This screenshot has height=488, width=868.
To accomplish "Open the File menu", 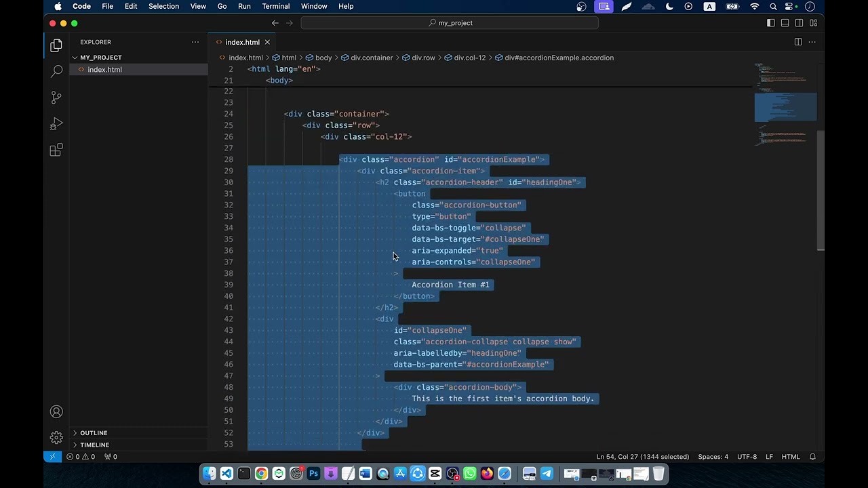I will (107, 6).
